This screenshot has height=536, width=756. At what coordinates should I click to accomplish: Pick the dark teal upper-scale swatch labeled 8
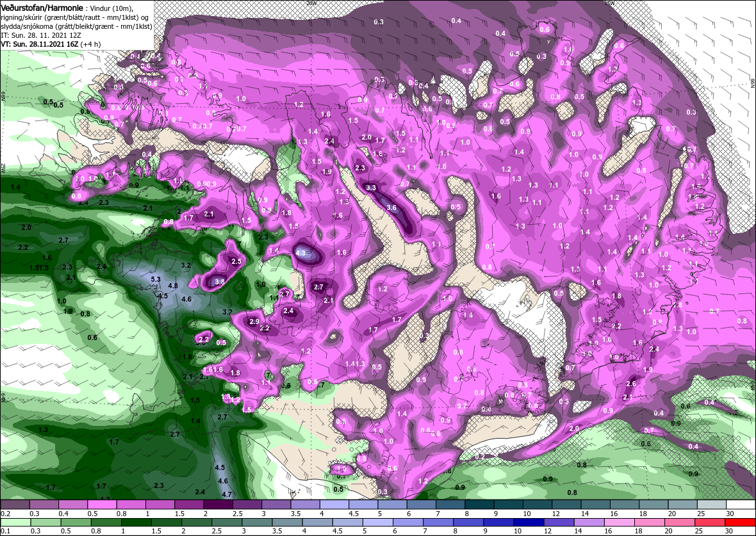click(x=480, y=505)
